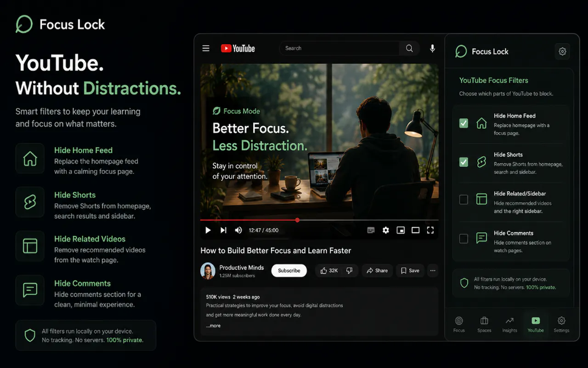Open the YouTube hamburger menu

pos(206,48)
